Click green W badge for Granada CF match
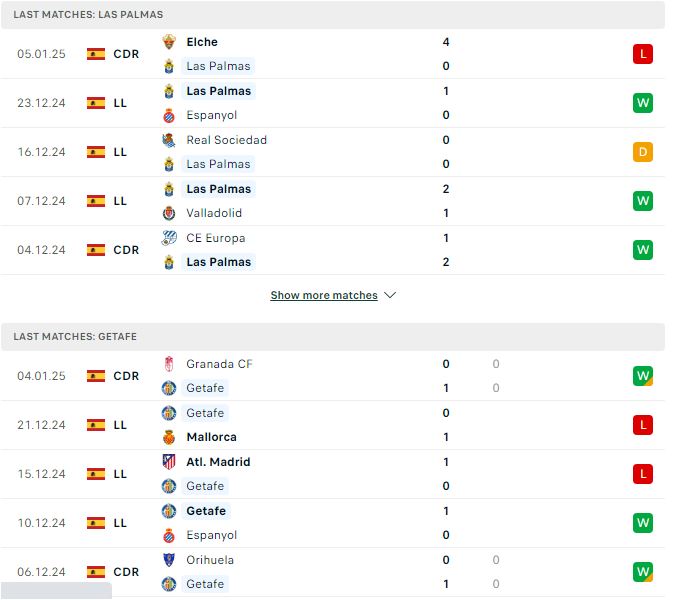675x600 pixels. [x=643, y=376]
